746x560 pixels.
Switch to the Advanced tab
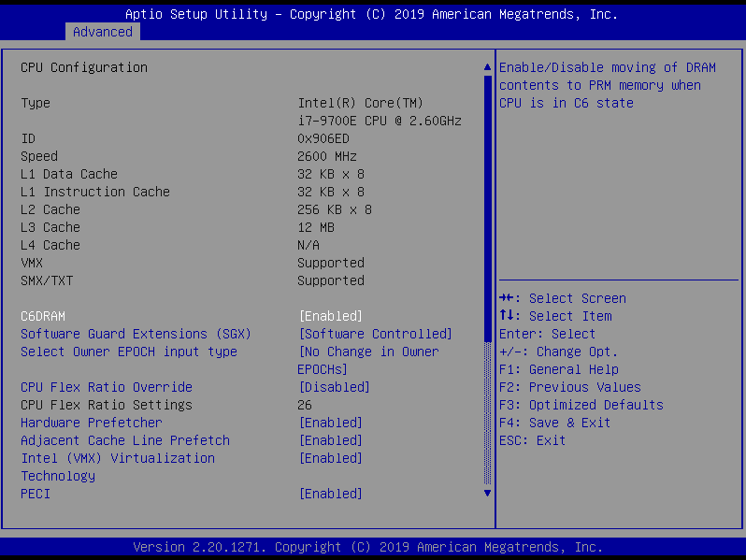coord(102,32)
